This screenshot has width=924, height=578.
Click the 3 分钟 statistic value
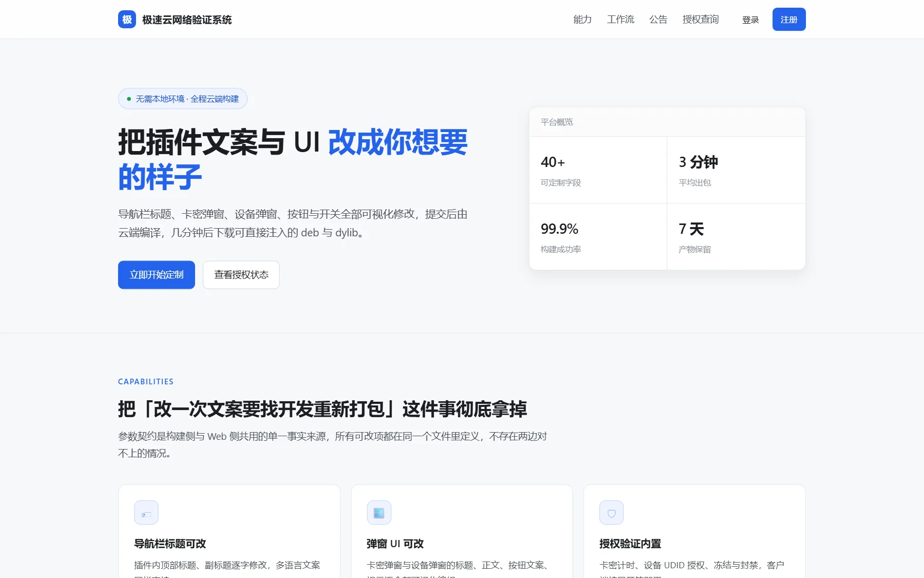point(698,162)
